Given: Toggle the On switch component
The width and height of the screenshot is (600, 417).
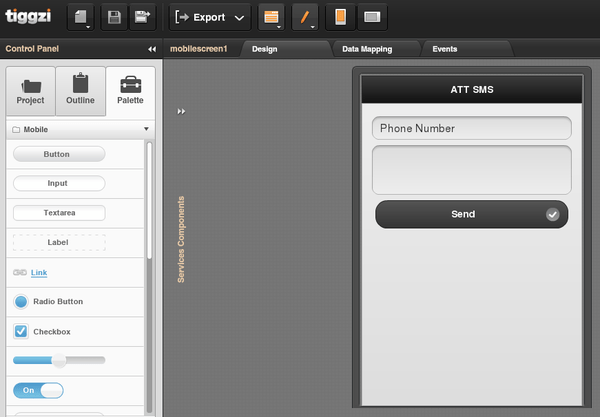Looking at the screenshot, I should tap(38, 390).
